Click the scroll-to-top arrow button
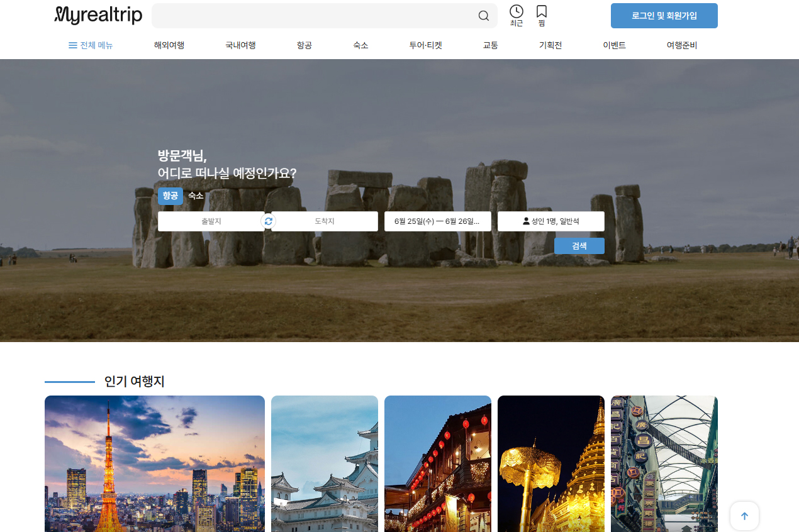The height and width of the screenshot is (532, 799). (x=744, y=516)
